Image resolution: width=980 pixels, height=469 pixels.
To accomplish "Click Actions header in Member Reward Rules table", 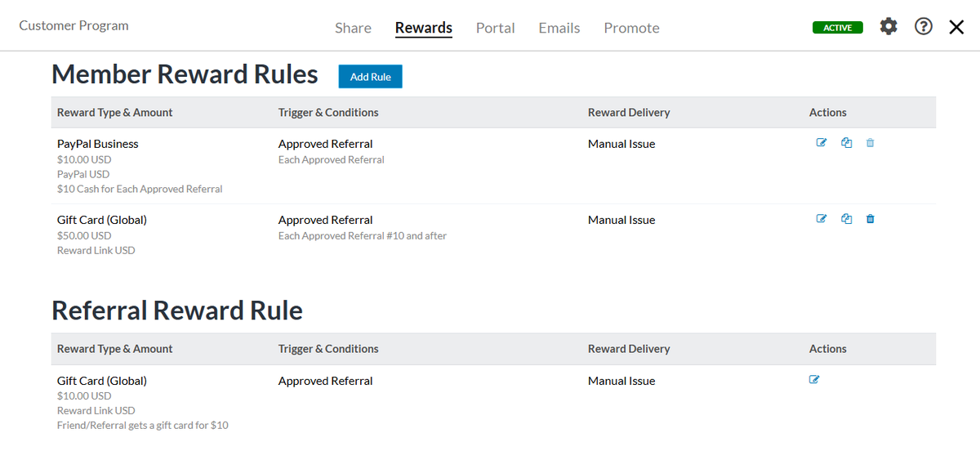I will click(828, 113).
